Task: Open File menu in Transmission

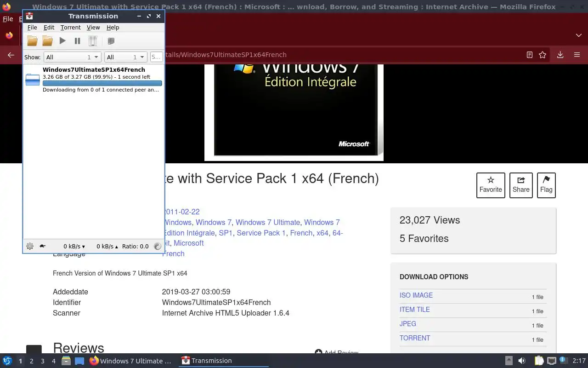Action: pos(32,28)
